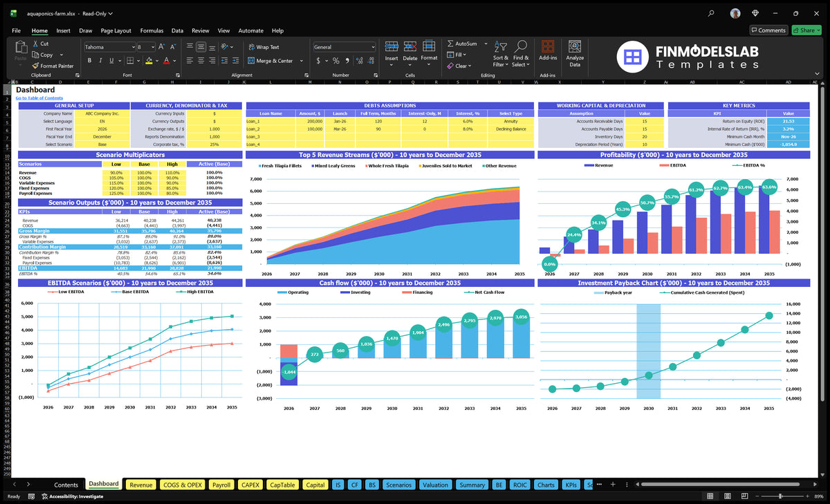830x504 pixels.
Task: Decrease the indent level
Action: [x=224, y=61]
